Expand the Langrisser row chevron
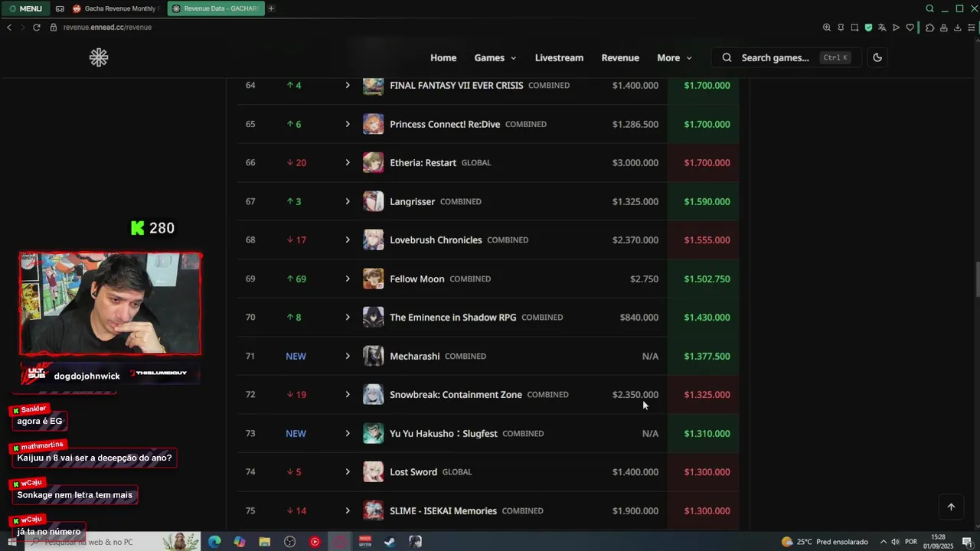Image resolution: width=980 pixels, height=551 pixels. [347, 201]
